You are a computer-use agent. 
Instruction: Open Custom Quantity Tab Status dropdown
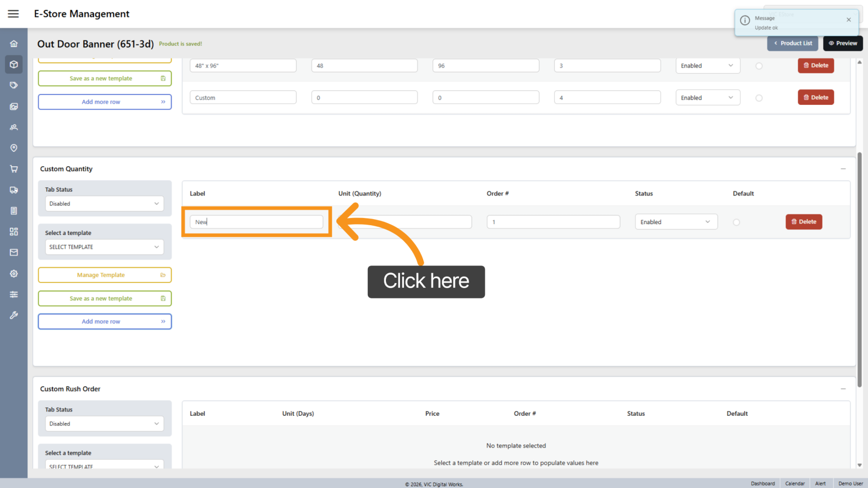click(x=104, y=203)
